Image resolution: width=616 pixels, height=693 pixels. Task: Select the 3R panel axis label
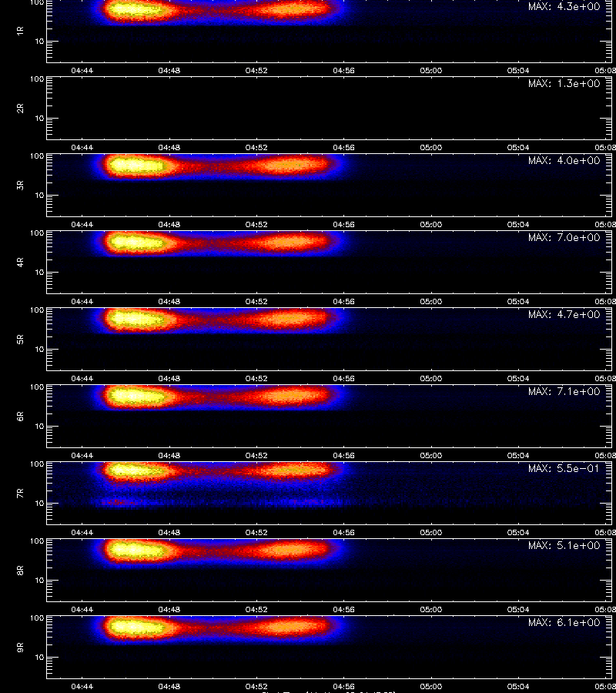tap(20, 185)
